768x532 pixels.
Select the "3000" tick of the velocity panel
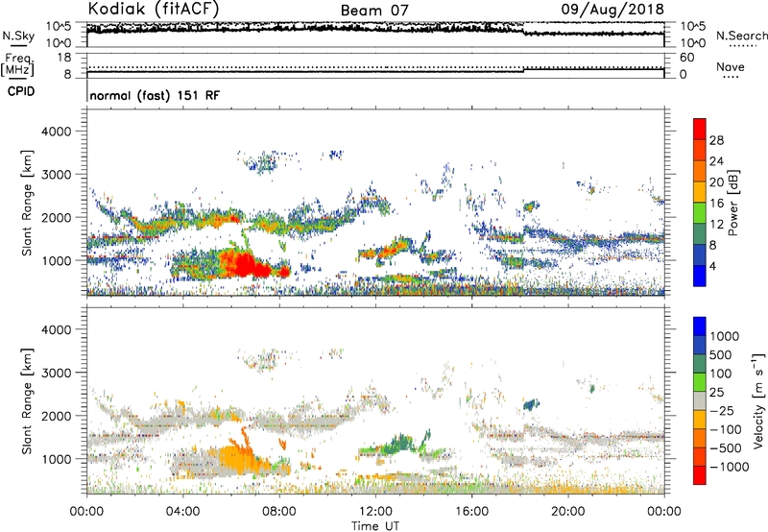[56, 373]
